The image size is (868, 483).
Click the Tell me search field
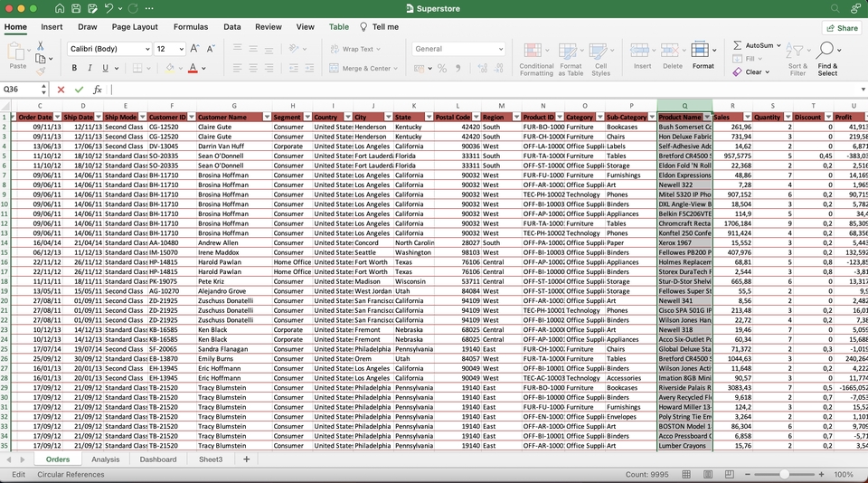click(379, 26)
